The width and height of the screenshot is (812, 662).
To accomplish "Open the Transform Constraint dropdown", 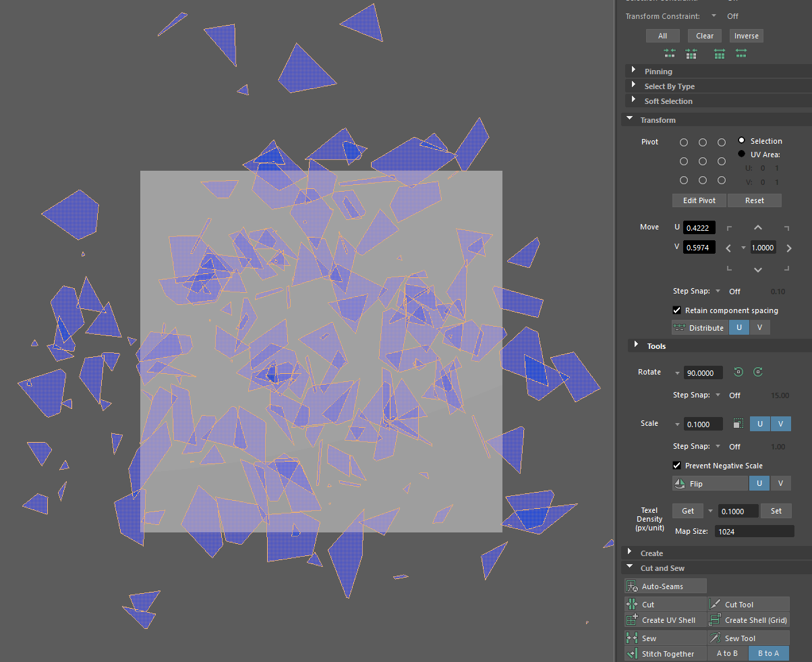I will coord(714,16).
